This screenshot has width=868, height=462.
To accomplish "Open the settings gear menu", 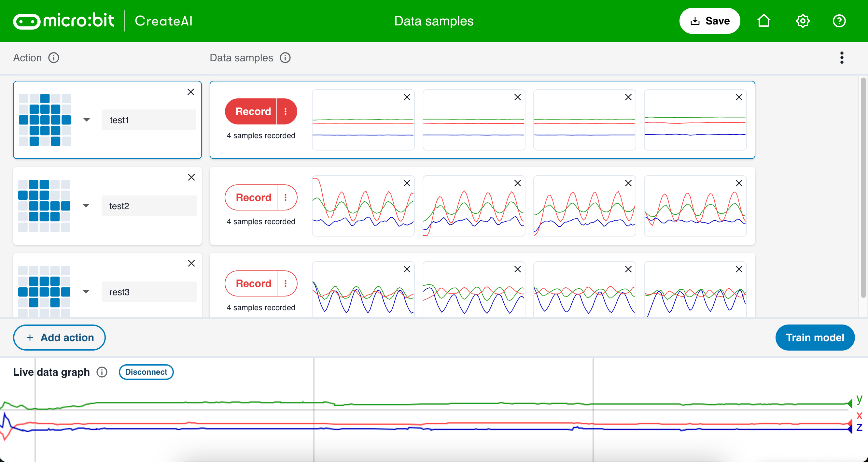I will tap(803, 21).
